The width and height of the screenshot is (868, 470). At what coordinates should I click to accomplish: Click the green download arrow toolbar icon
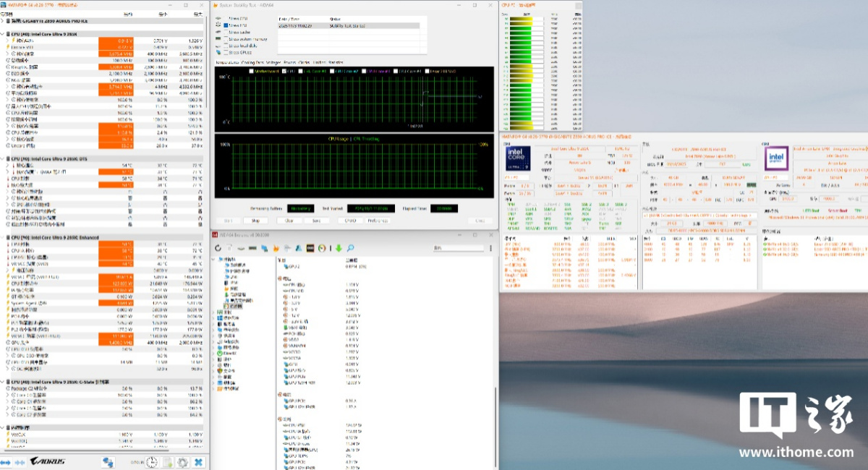(338, 248)
